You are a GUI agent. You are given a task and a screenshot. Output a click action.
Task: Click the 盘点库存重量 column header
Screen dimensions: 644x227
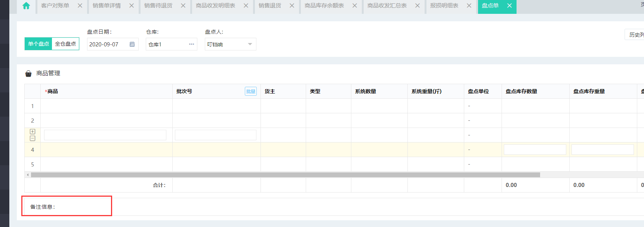pos(603,91)
